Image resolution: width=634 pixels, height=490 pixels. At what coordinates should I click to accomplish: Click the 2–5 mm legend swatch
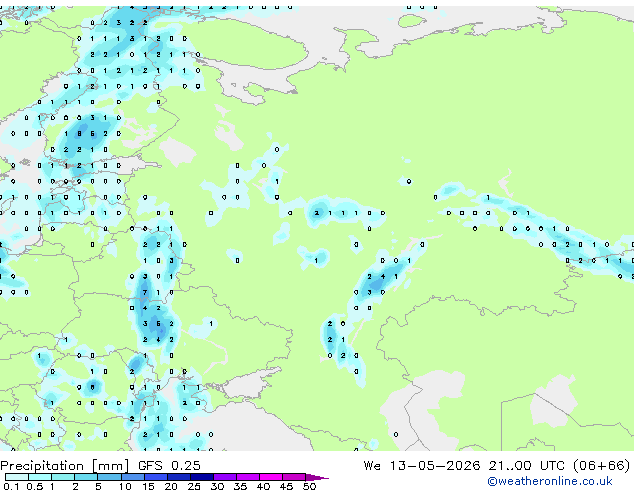pyautogui.click(x=86, y=477)
